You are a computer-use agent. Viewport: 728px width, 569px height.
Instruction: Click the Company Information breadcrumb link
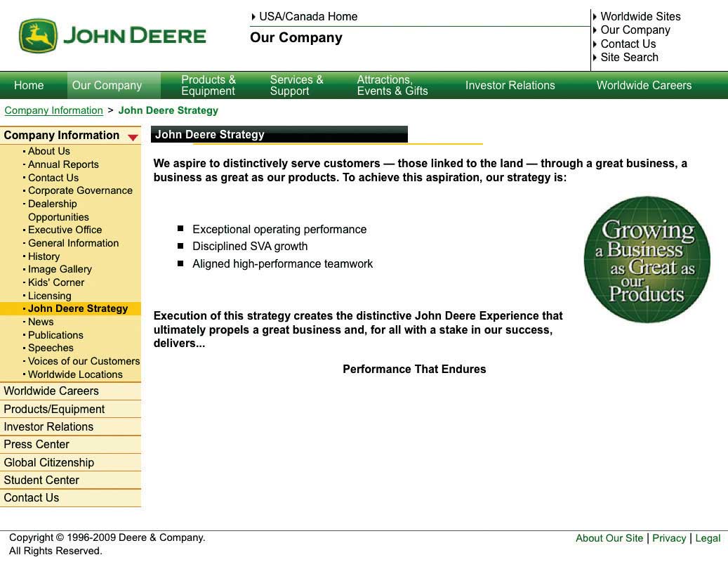click(x=54, y=110)
